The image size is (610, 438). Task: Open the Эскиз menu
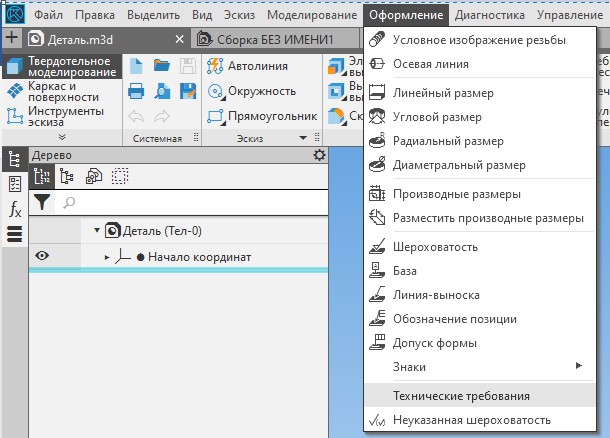(239, 15)
